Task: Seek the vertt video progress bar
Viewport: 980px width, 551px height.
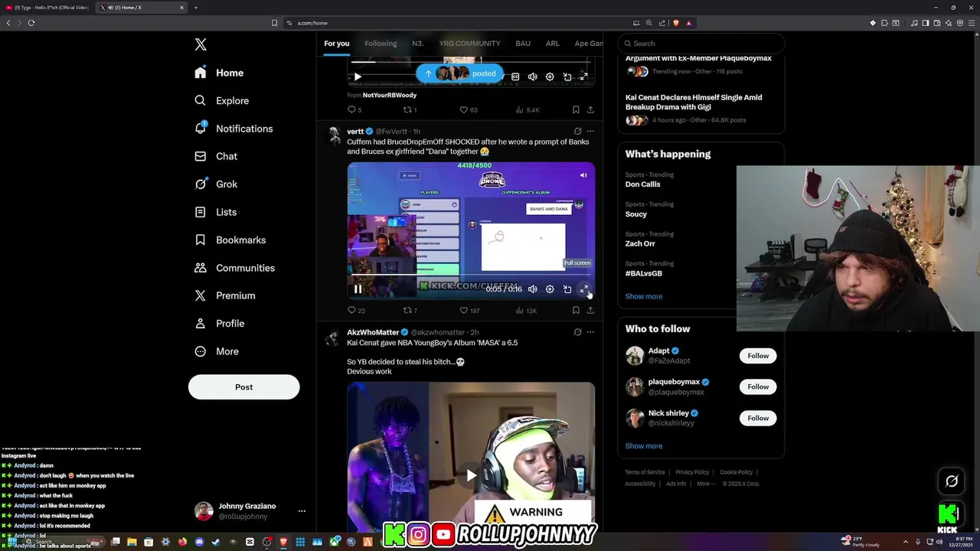Action: (x=471, y=274)
